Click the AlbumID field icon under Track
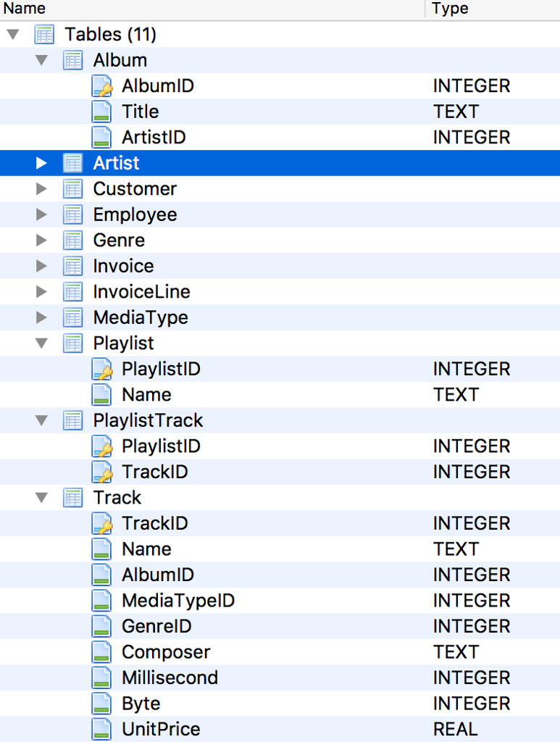Viewport: 560px width, 742px height. (101, 575)
